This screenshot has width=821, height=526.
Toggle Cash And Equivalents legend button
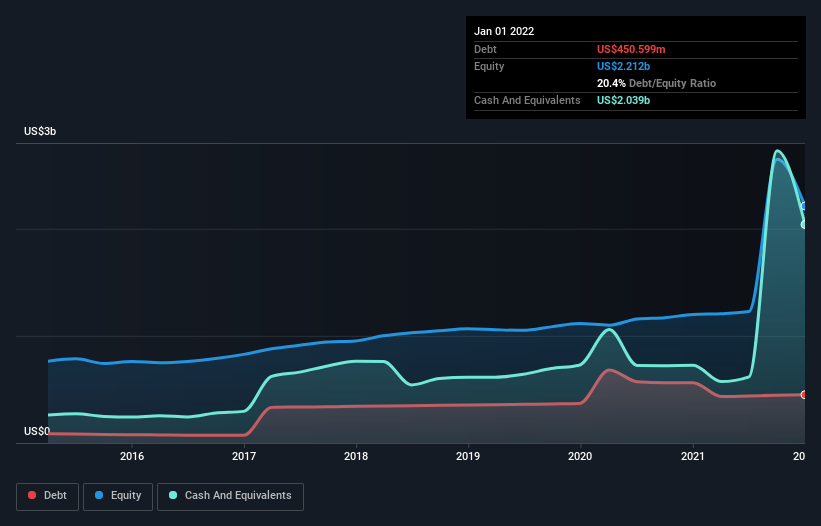[x=230, y=496]
